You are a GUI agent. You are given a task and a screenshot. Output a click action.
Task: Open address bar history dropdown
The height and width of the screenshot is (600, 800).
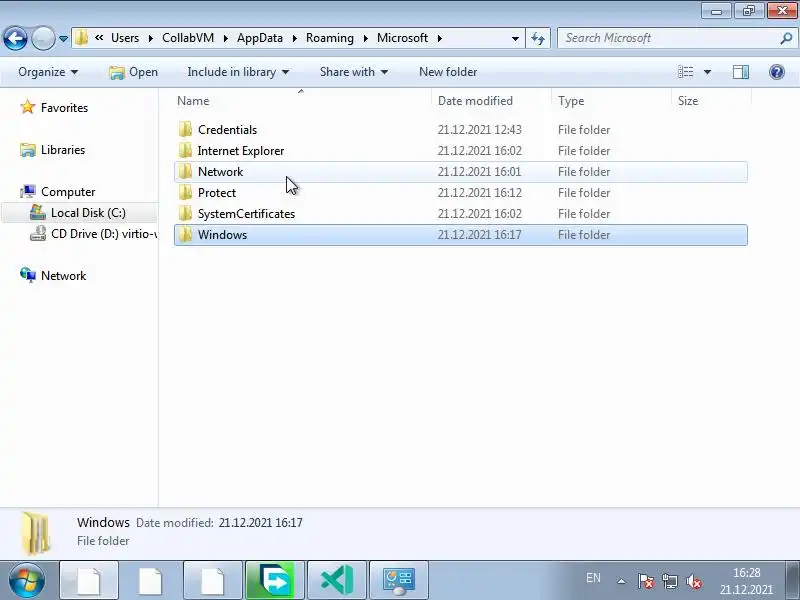(x=515, y=38)
